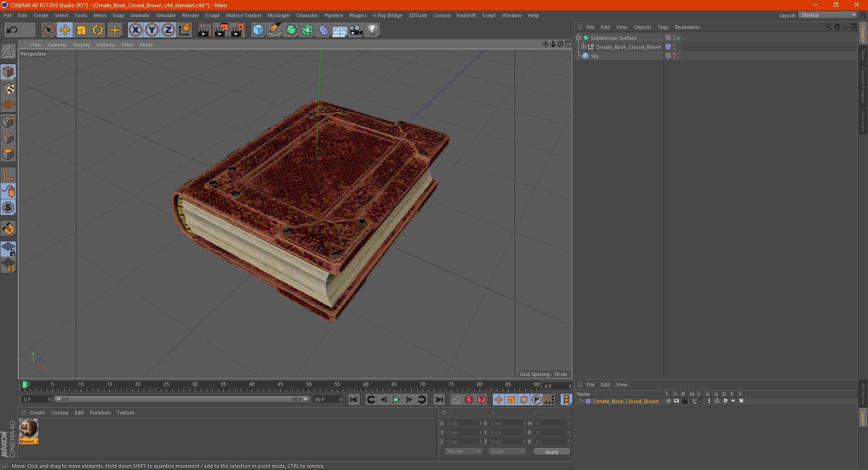This screenshot has width=868, height=470.
Task: Switch to Polygons mode
Action: 8,154
